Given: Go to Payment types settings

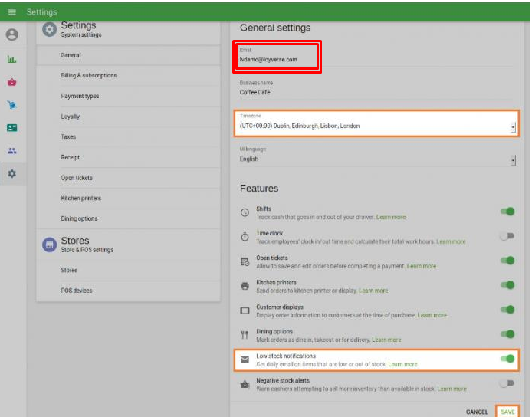Looking at the screenshot, I should click(x=80, y=96).
